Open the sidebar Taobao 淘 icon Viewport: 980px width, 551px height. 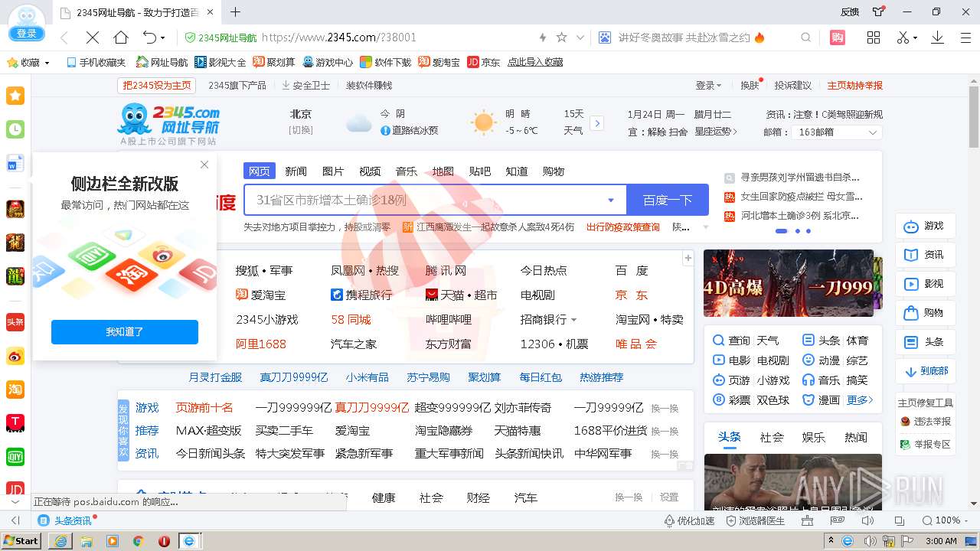(x=15, y=390)
